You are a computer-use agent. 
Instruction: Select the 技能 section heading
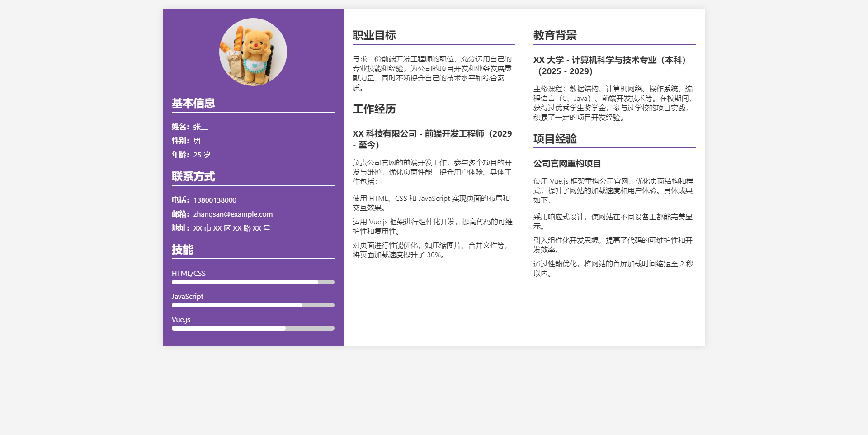183,250
